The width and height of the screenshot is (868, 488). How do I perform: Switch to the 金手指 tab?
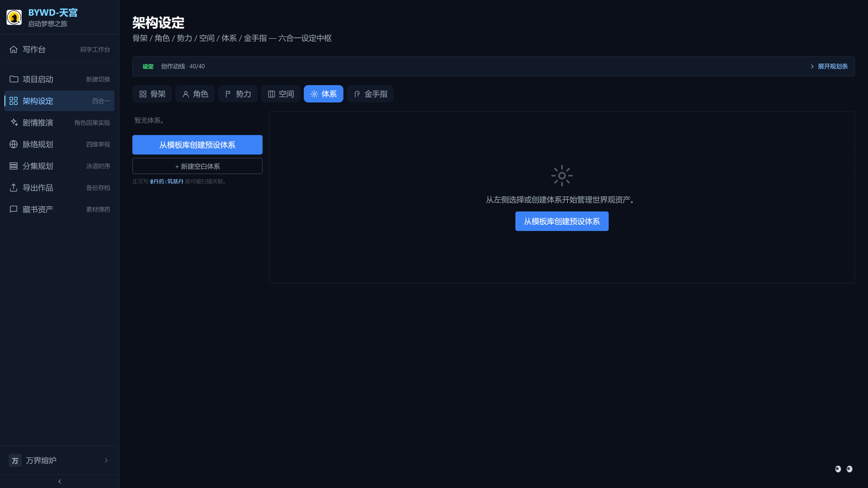[x=370, y=94]
